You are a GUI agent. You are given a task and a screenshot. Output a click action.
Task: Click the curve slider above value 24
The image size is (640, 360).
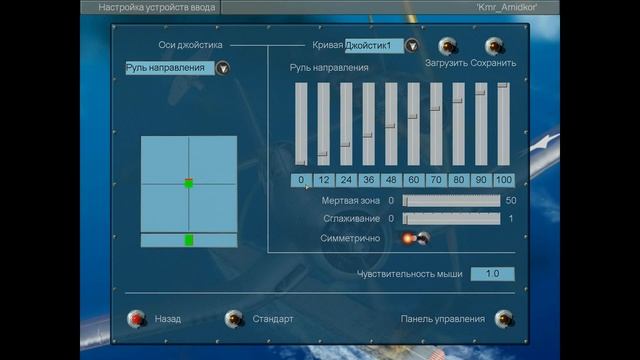[346, 124]
